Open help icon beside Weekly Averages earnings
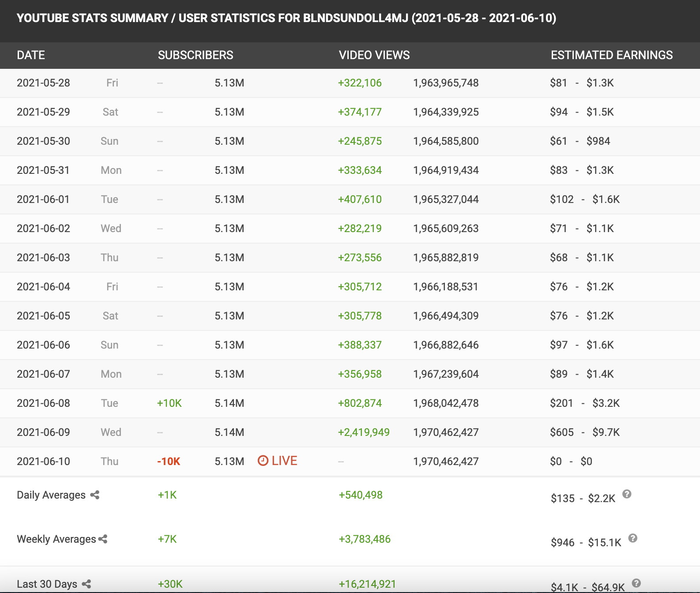The image size is (700, 593). point(633,538)
